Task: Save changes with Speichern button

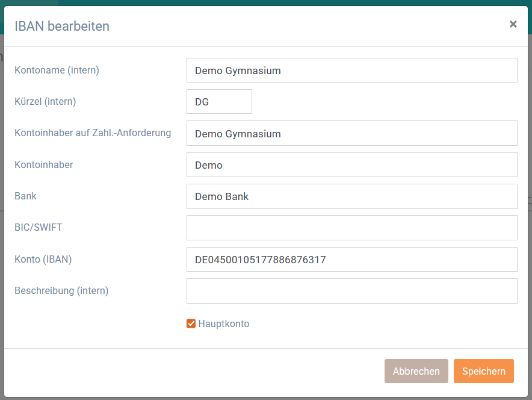Action: coord(483,371)
